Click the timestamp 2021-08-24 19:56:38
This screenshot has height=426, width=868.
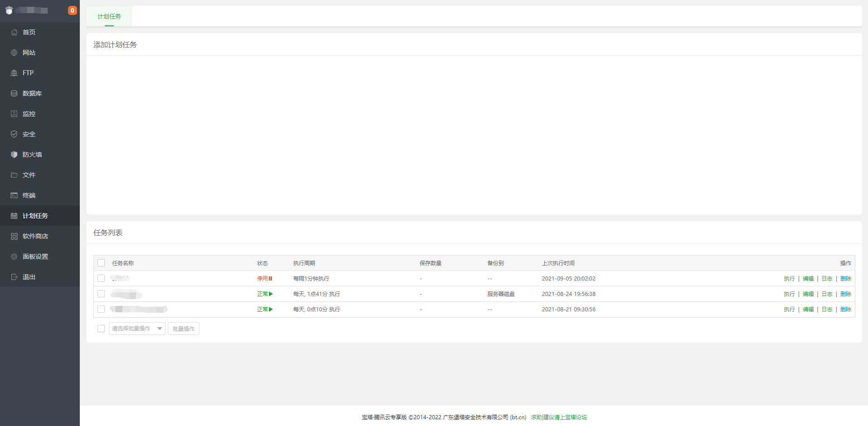pos(569,294)
